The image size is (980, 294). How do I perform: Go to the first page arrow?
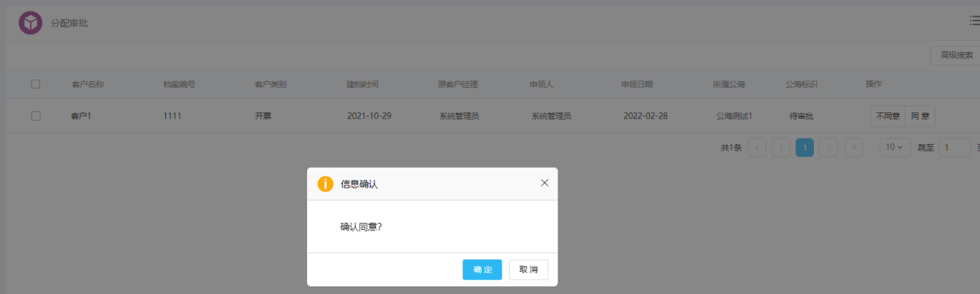[757, 148]
